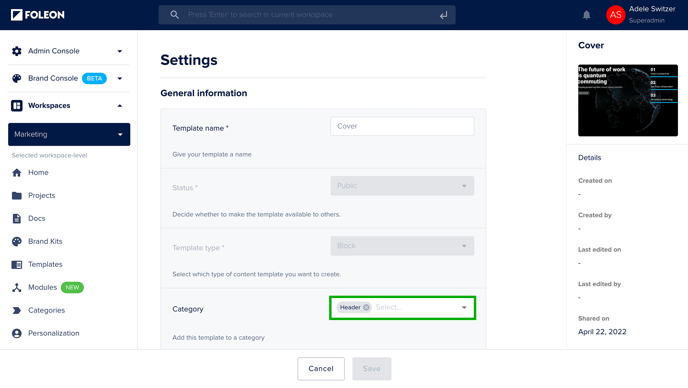Expand the Brand Console menu arrow
688x388 pixels.
(120, 79)
